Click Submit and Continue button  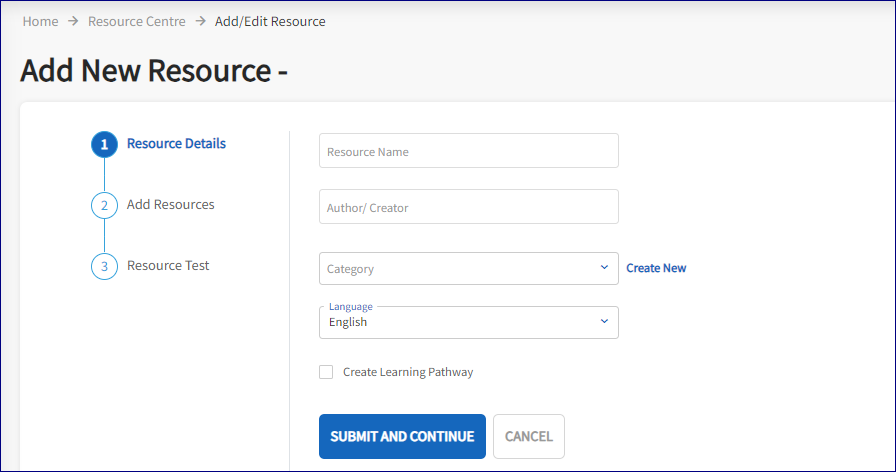[x=402, y=437]
